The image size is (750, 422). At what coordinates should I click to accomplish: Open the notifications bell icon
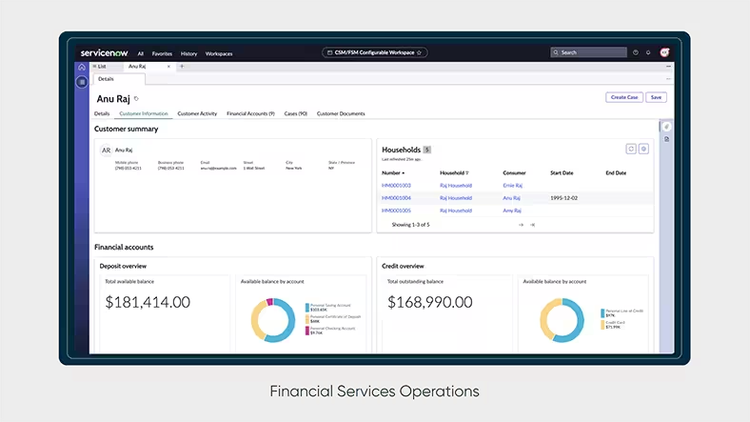point(648,53)
